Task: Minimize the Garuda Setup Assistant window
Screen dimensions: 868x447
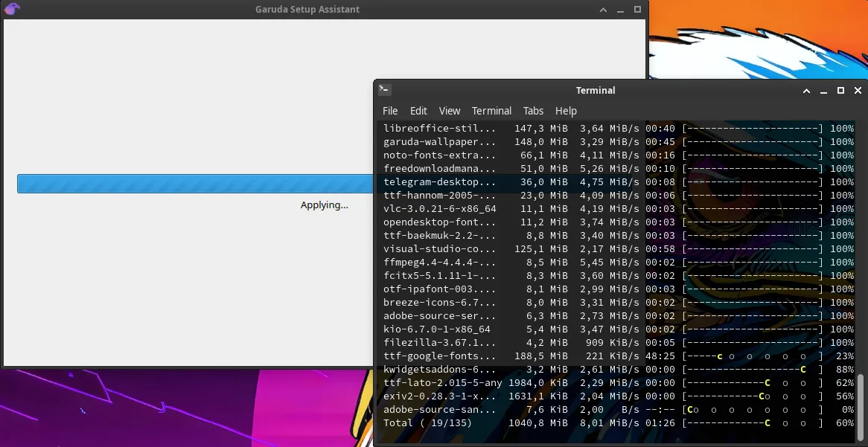Action: pyautogui.click(x=621, y=10)
